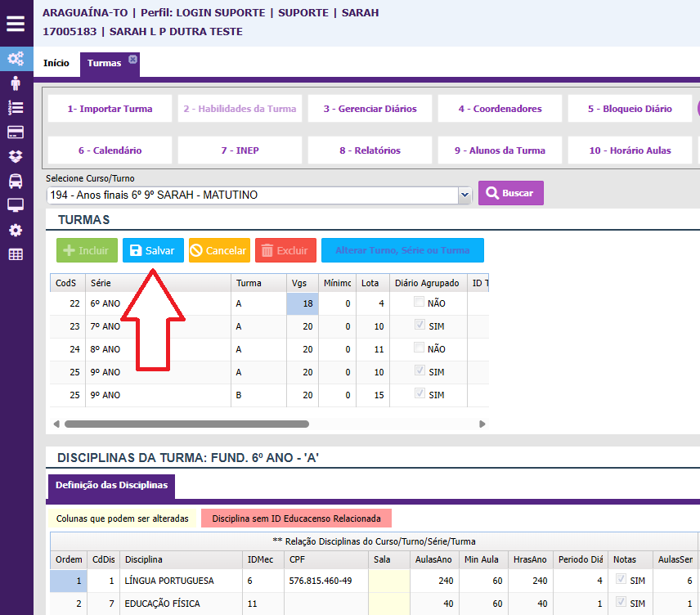Screen dimensions: 700x615
Task: Click the Sala cell for LÍNGUA PORTUGUESA
Action: click(x=388, y=581)
